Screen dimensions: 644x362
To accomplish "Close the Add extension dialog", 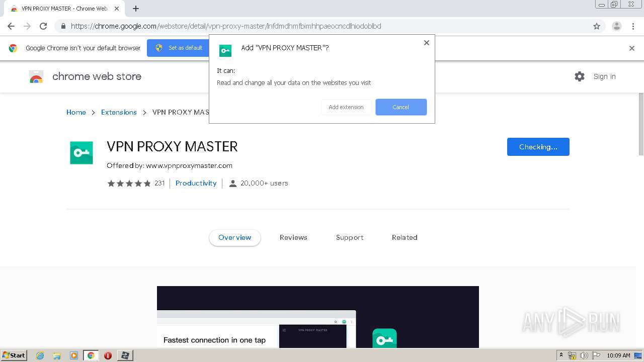I will pos(427,43).
